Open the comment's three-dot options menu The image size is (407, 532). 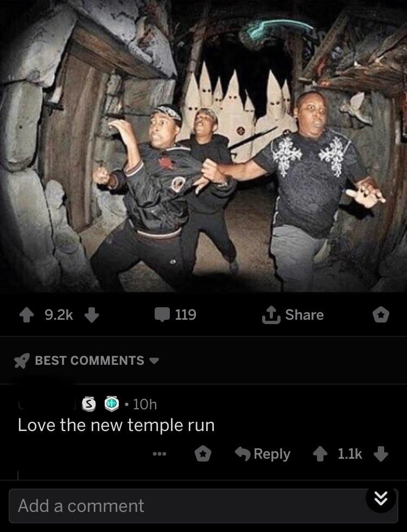[160, 454]
